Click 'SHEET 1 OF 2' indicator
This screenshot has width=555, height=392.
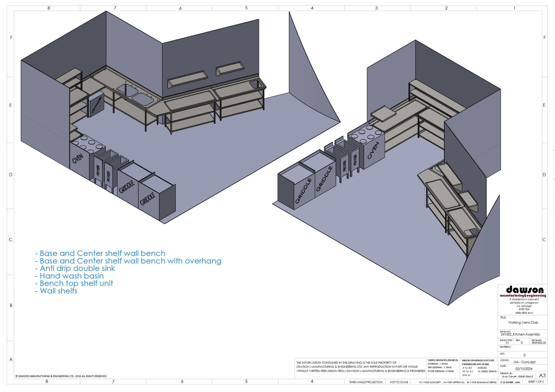[x=536, y=382]
